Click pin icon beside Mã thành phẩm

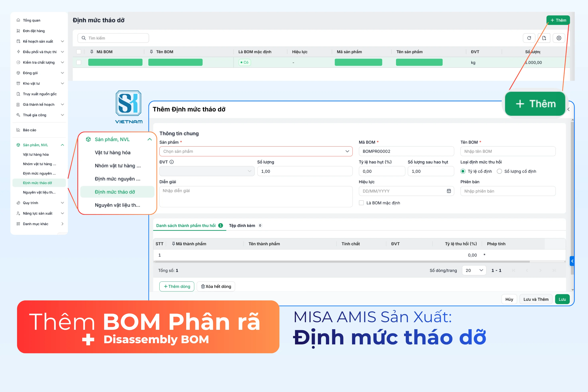(x=173, y=244)
